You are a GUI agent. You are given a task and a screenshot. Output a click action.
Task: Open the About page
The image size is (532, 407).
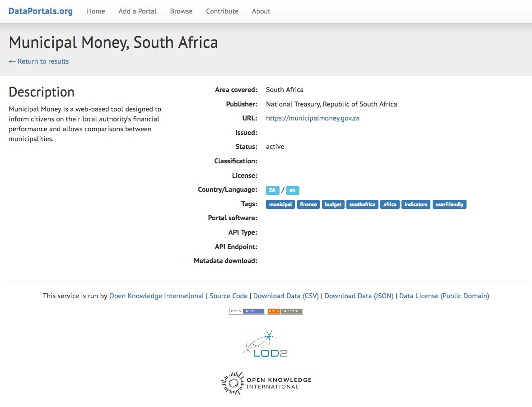pos(261,11)
